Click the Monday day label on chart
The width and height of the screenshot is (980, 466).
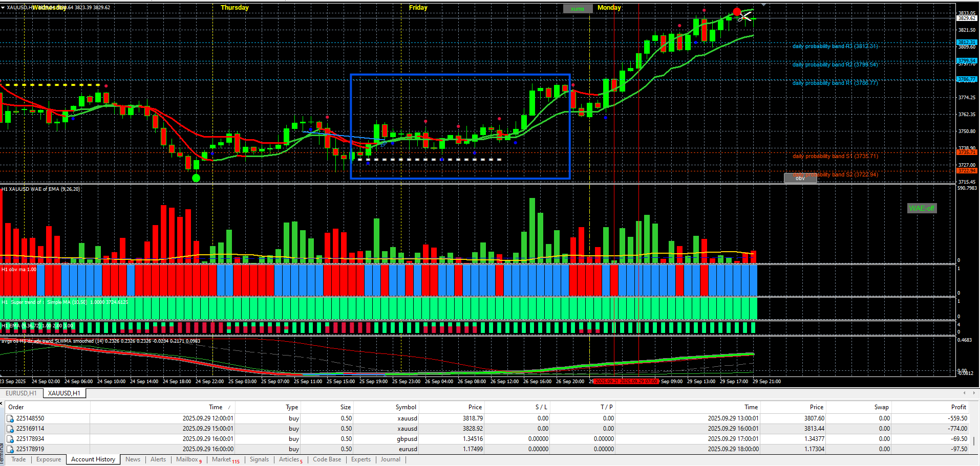pyautogui.click(x=609, y=8)
